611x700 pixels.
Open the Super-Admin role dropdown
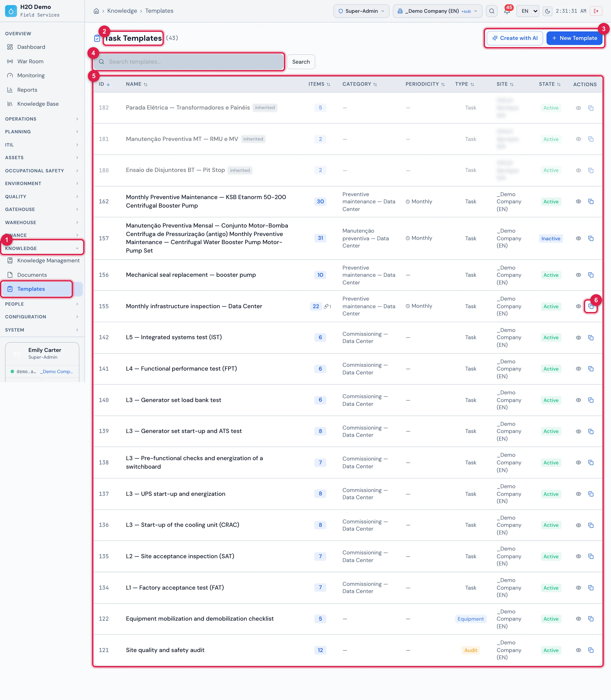click(361, 11)
